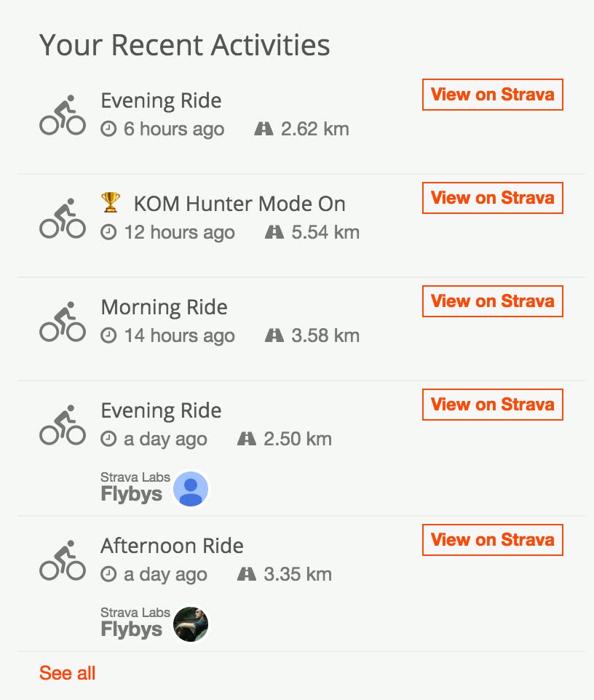The height and width of the screenshot is (700, 594).
Task: Open Strava Labs Flybys under Evening Ride
Action: tap(132, 488)
